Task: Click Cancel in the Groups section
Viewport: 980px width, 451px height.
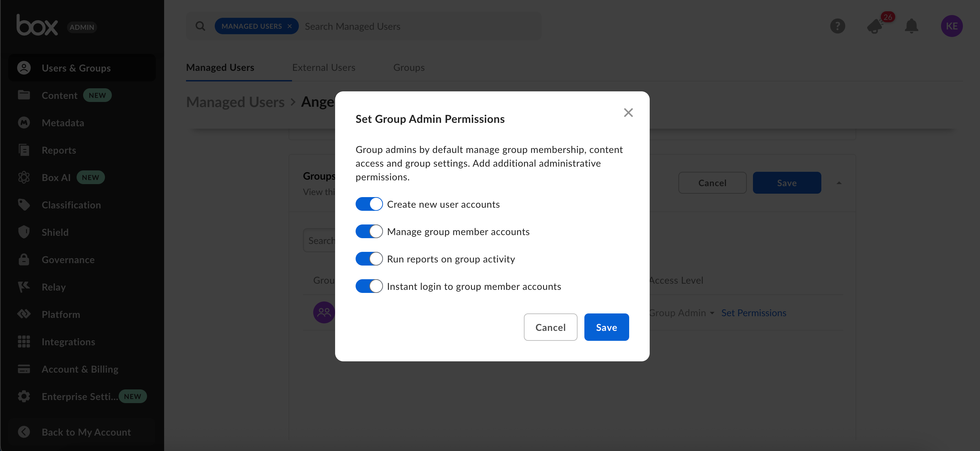Action: (712, 183)
